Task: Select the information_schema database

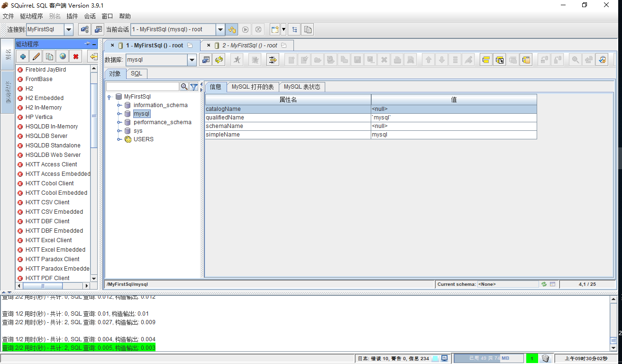Action: (160, 105)
